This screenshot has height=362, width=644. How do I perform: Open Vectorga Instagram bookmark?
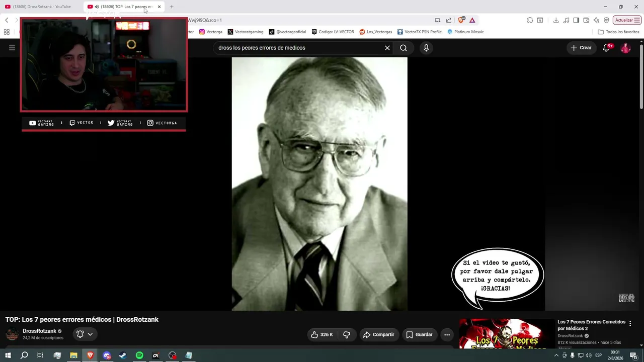[x=211, y=32]
